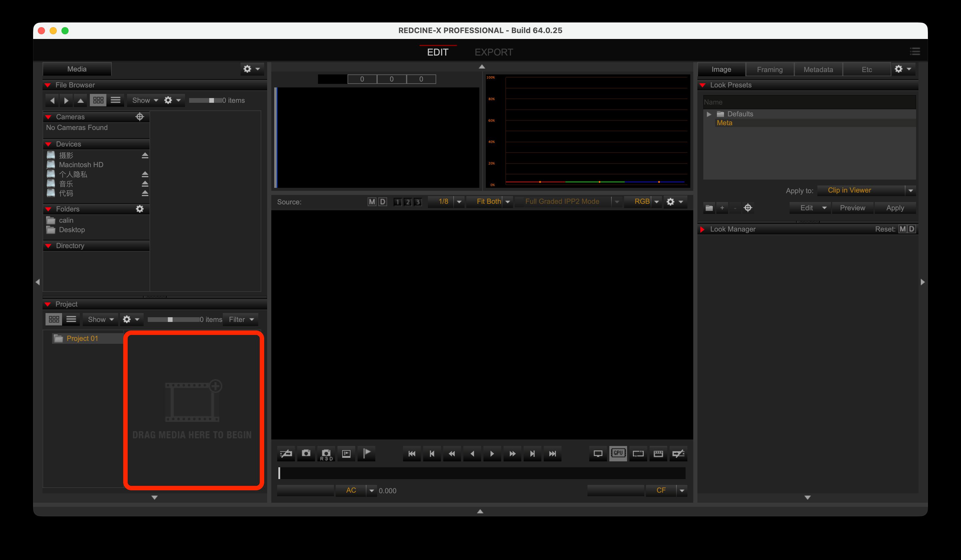Collapse the Devices section
Viewport: 961px width, 560px height.
pyautogui.click(x=48, y=144)
